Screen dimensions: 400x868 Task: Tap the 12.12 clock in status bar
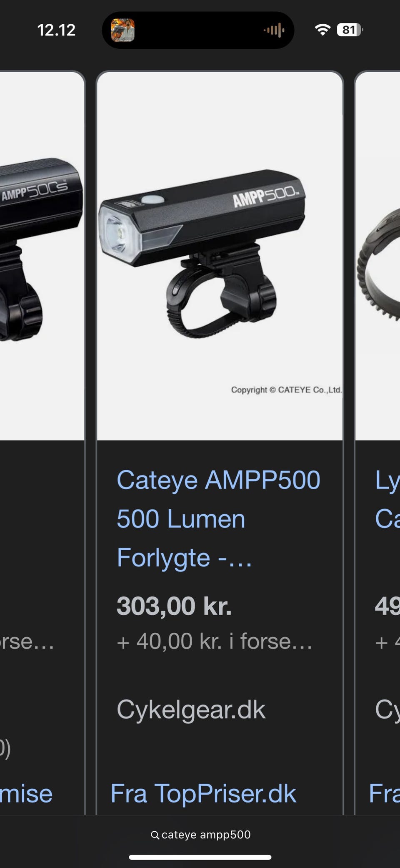coord(56,30)
